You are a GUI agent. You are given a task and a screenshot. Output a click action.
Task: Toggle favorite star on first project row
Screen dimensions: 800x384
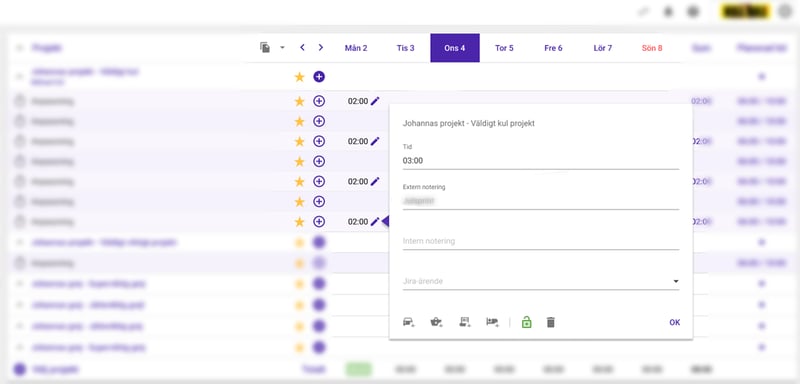click(299, 77)
